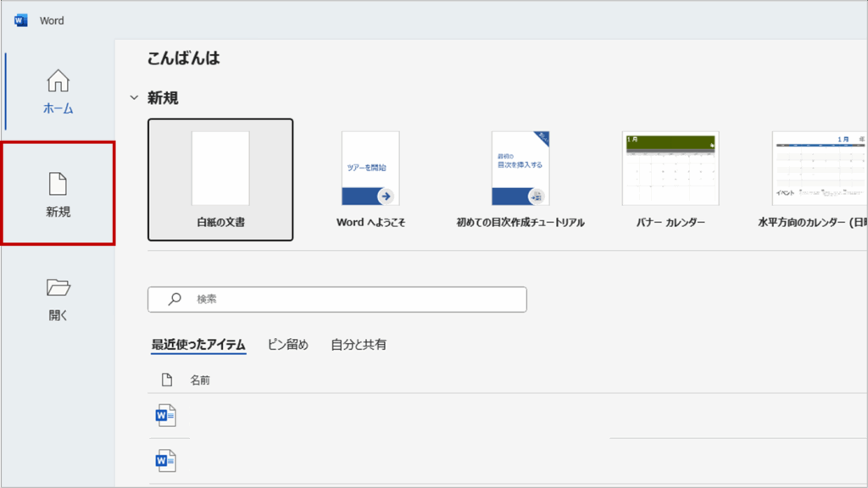This screenshot has height=488, width=868.
Task: Click the Word app logo icon
Action: (21, 20)
